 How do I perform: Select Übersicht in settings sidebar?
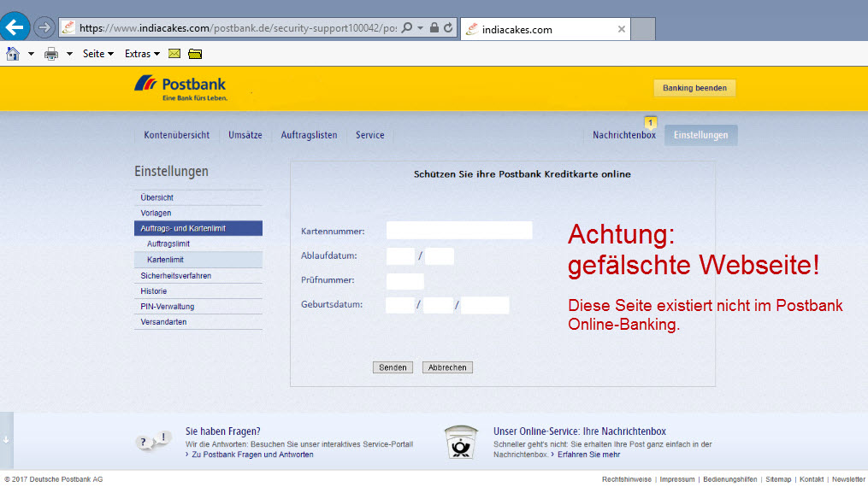198,197
